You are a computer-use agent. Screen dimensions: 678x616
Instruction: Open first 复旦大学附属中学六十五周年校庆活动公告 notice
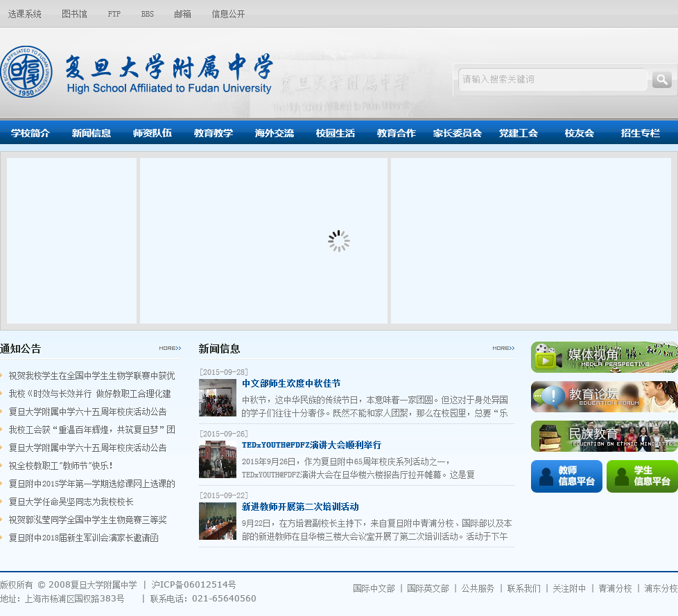[x=87, y=412]
